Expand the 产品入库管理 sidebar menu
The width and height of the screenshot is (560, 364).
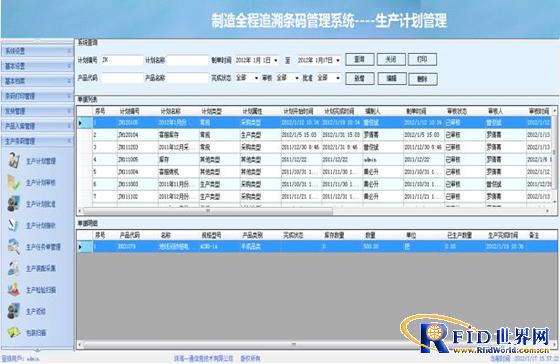click(x=37, y=126)
